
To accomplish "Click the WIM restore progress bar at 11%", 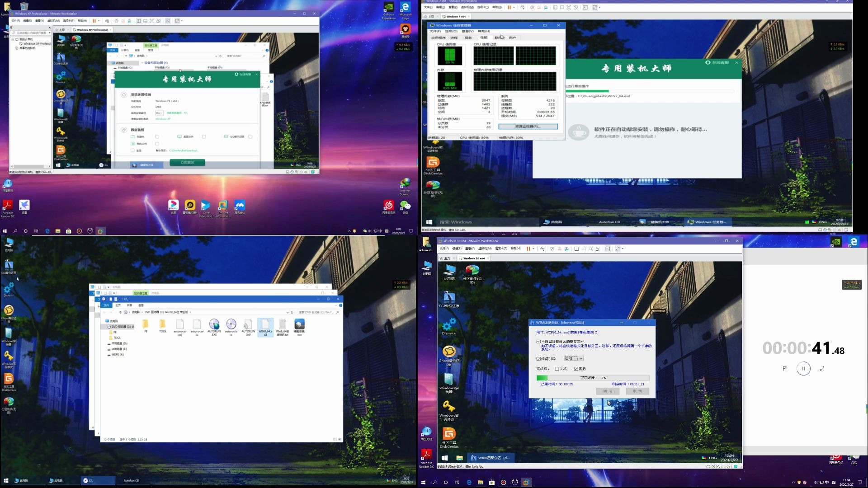I will (x=593, y=378).
